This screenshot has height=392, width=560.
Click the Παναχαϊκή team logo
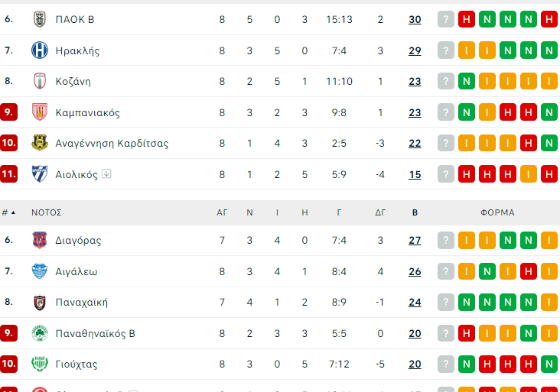click(40, 302)
